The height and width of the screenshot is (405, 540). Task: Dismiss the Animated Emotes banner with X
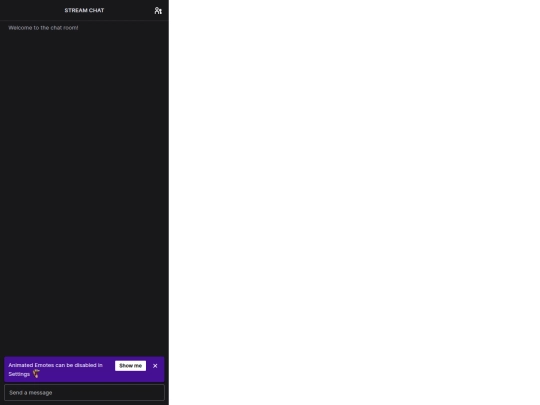155,366
